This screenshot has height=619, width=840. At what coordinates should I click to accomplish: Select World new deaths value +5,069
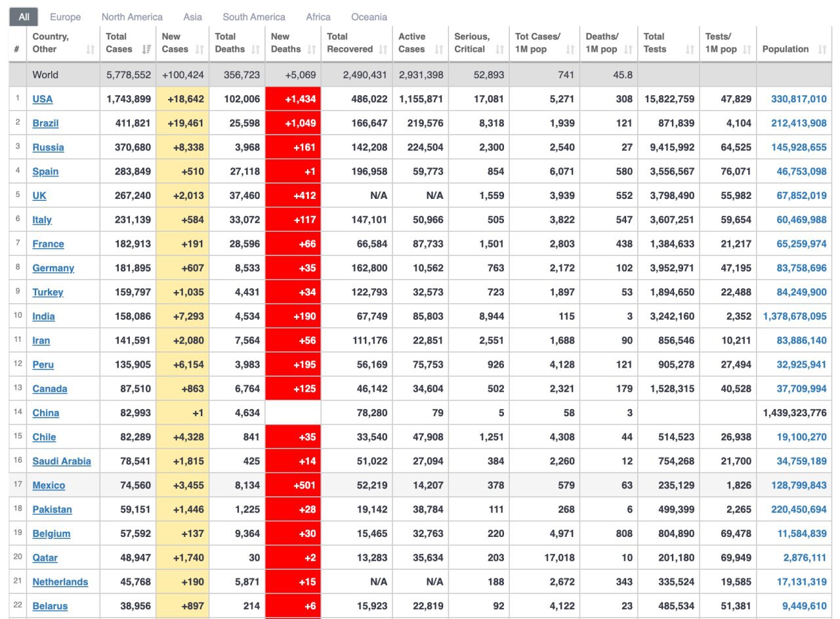(x=301, y=75)
